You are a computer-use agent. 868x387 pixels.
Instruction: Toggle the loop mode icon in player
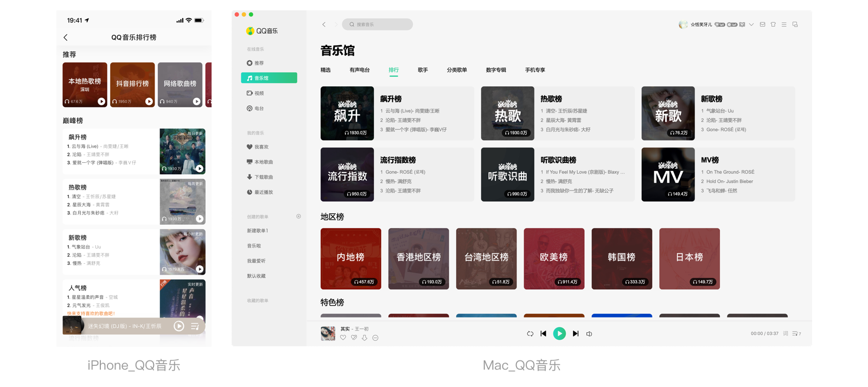point(530,334)
